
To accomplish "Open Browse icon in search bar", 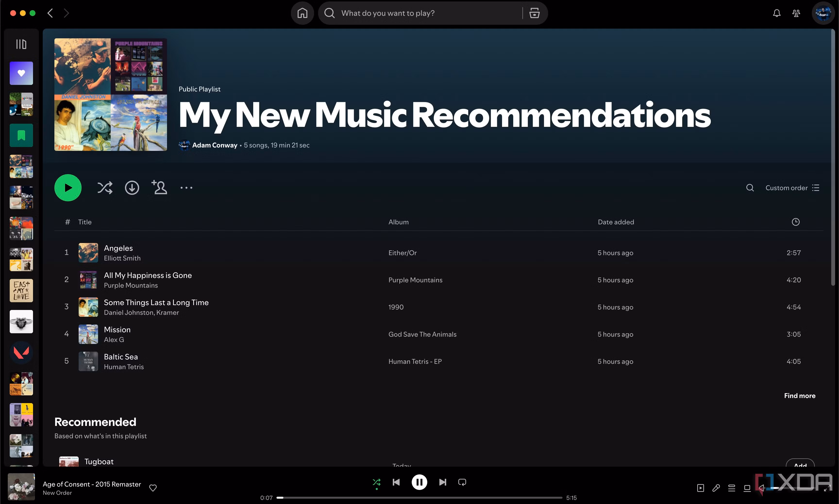I will [x=534, y=13].
